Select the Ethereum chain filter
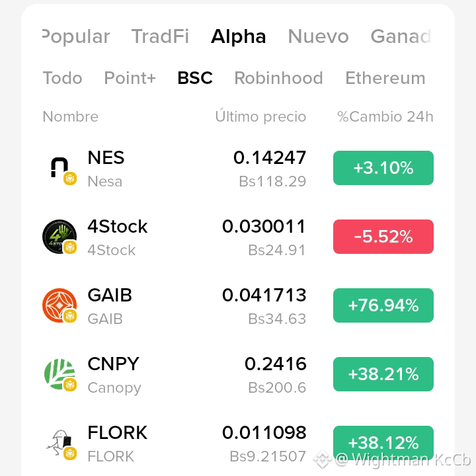Screen dimensions: 476x476 point(385,78)
